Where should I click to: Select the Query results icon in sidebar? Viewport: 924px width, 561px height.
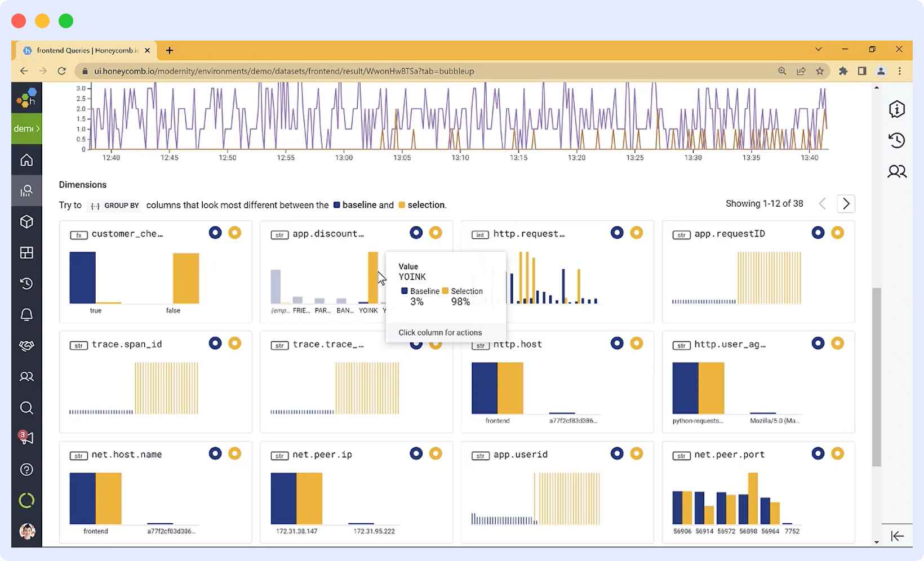click(x=26, y=190)
